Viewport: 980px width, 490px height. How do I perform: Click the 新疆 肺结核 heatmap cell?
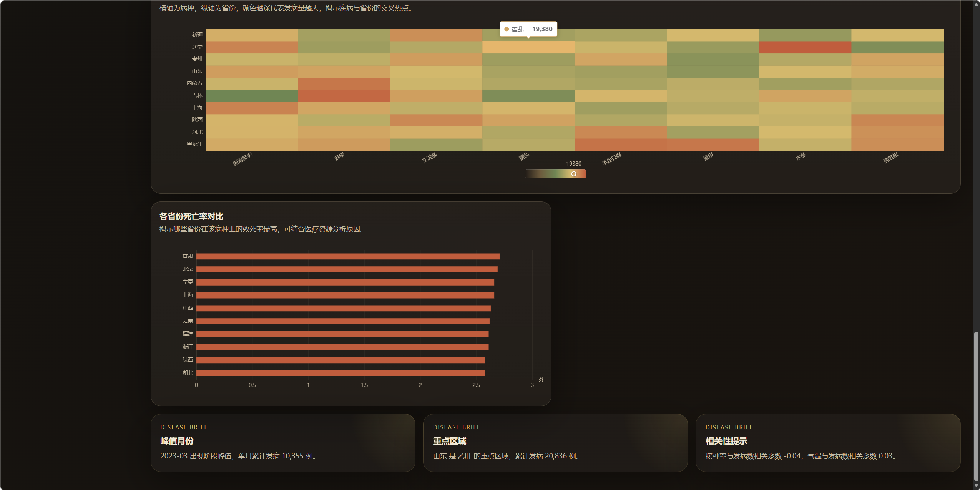coord(897,35)
